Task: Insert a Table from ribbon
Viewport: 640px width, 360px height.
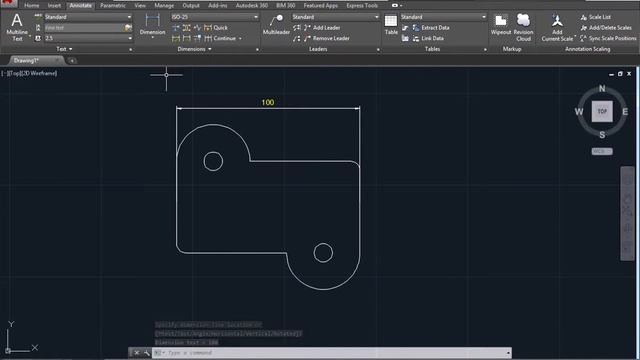Action: (391, 25)
